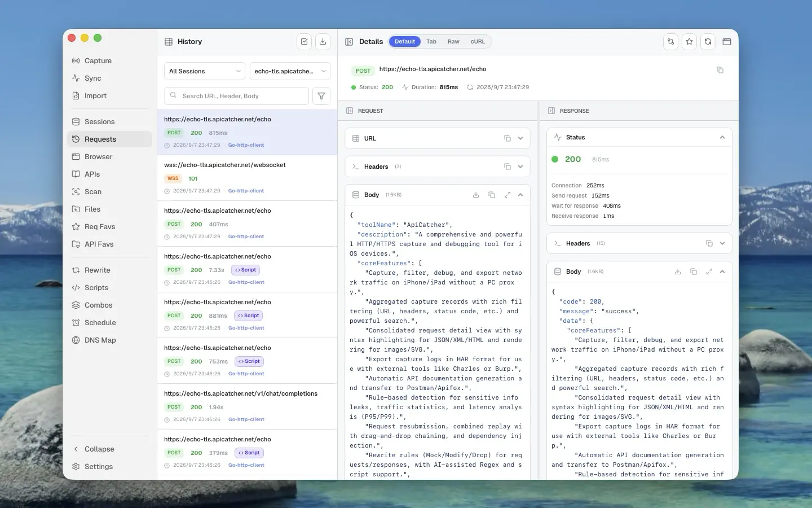Click the Search URL, Header, Body field

pos(236,96)
